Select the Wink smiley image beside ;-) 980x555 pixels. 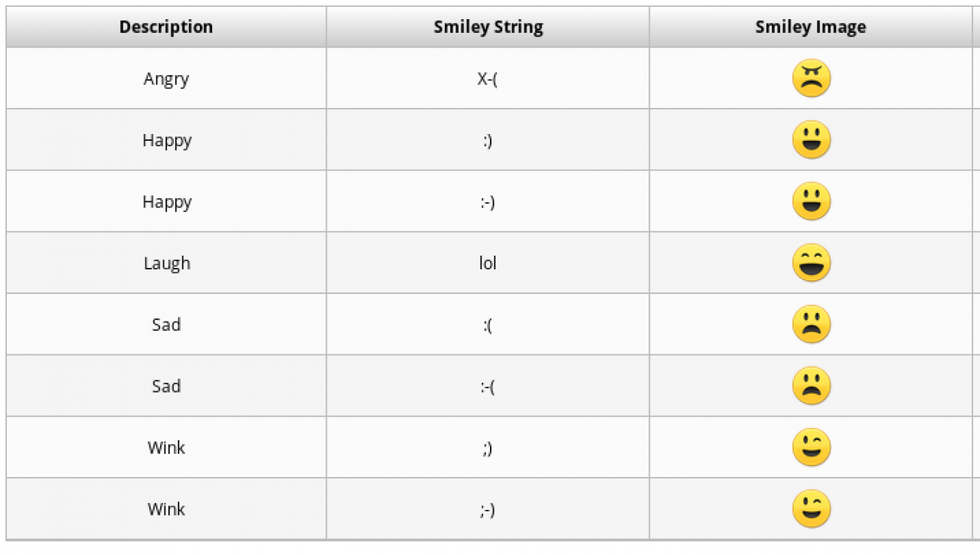tap(811, 509)
